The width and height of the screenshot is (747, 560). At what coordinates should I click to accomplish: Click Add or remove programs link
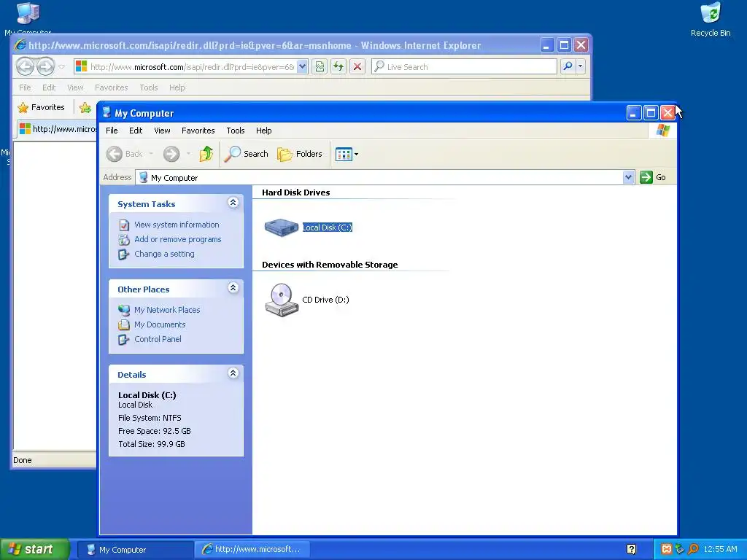tap(178, 239)
